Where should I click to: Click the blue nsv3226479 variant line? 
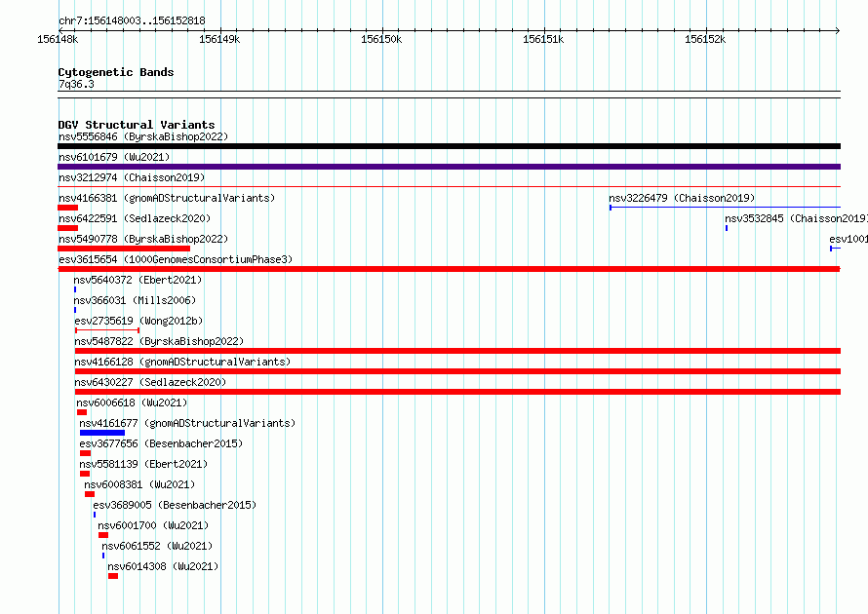click(x=726, y=208)
